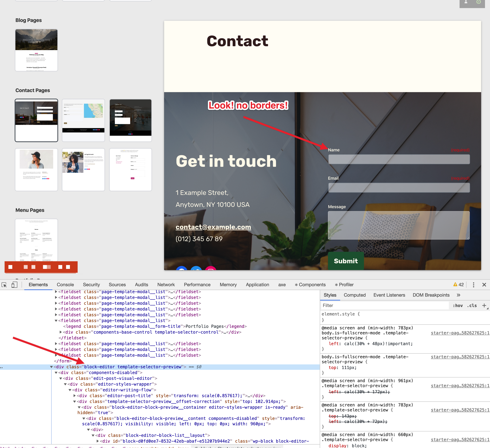Close the DevTools panel

pos(484,285)
